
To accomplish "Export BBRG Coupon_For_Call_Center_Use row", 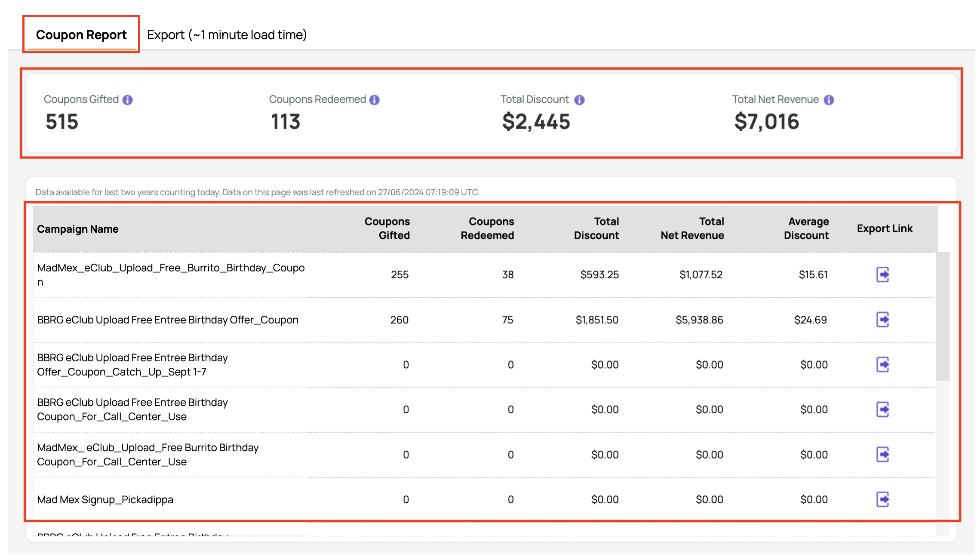I will (x=883, y=409).
